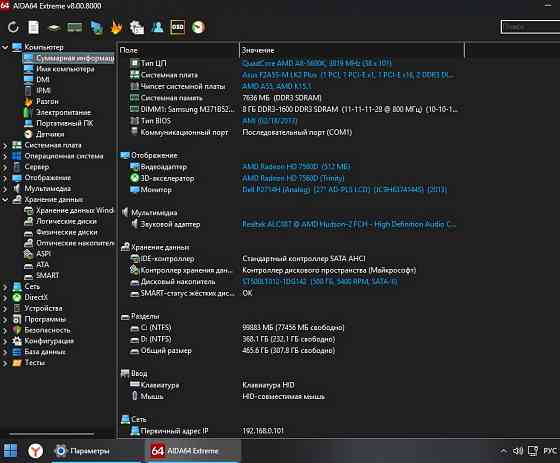Collapse the Хранение данных tree node
The height and width of the screenshot is (463, 560).
[5, 200]
